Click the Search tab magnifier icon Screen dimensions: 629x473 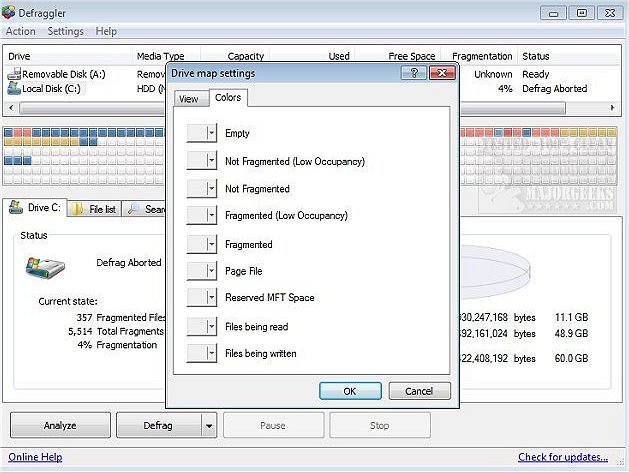click(133, 209)
